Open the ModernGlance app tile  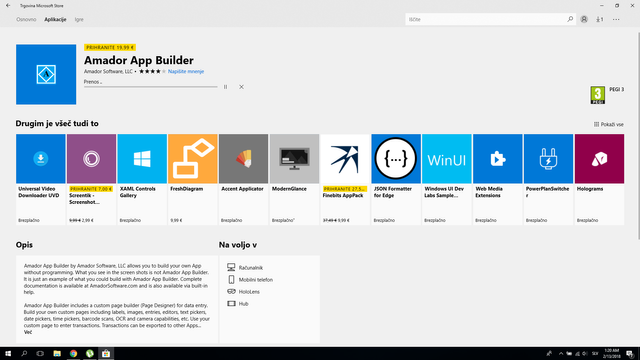click(294, 179)
